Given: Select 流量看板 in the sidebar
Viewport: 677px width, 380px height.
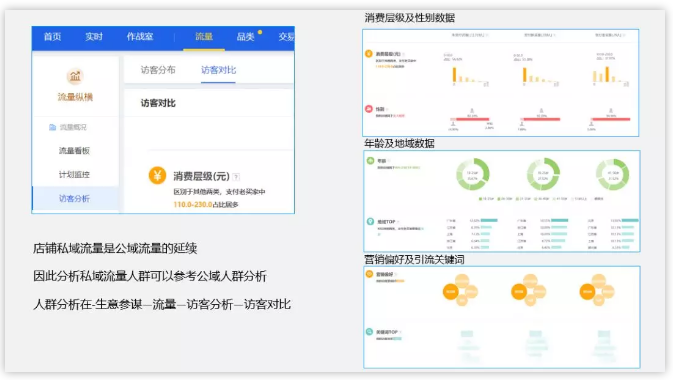Looking at the screenshot, I should (x=74, y=151).
